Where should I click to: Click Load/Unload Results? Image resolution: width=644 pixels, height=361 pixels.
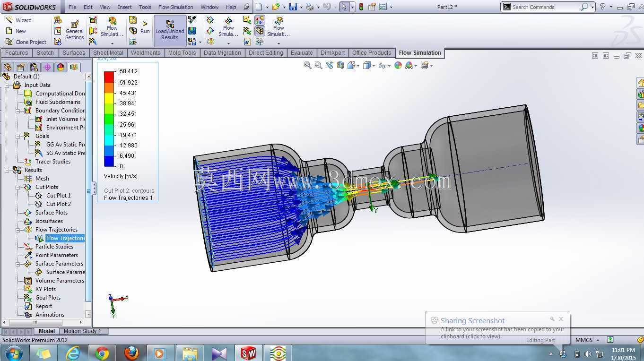170,30
